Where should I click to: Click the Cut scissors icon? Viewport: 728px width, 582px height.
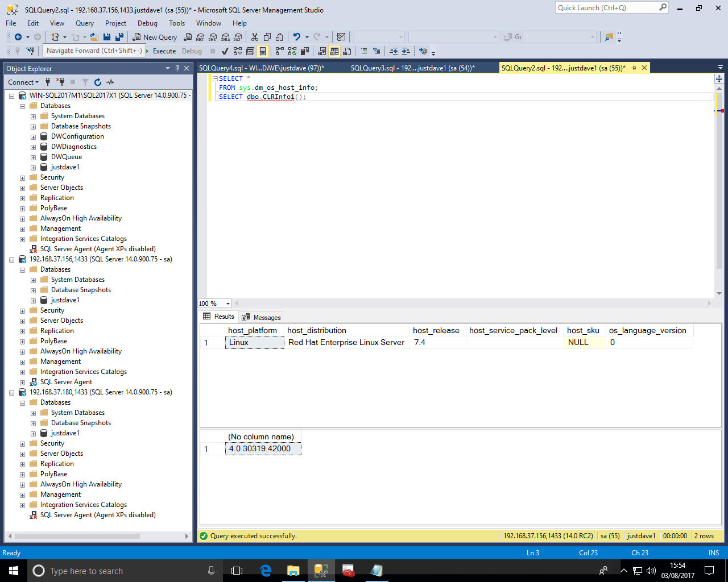tap(254, 37)
